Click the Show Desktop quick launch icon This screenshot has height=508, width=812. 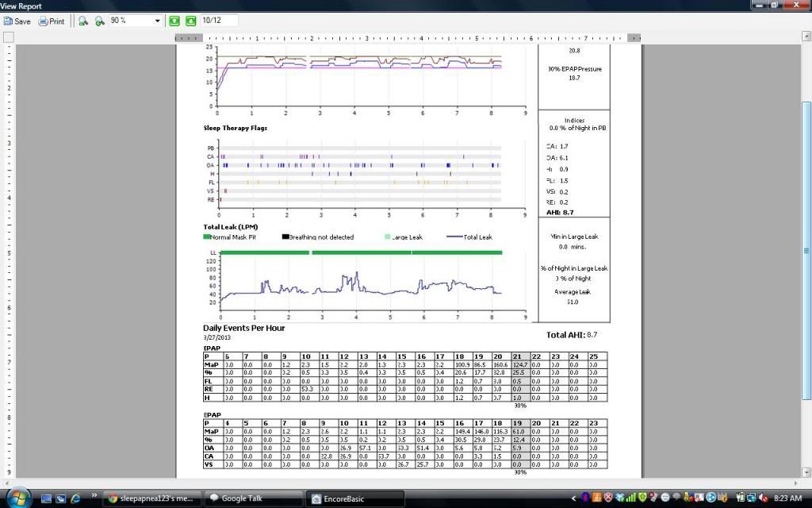coord(46,498)
